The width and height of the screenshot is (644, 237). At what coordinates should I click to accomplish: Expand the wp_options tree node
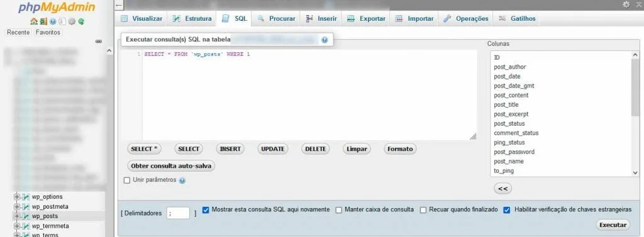pos(17,197)
